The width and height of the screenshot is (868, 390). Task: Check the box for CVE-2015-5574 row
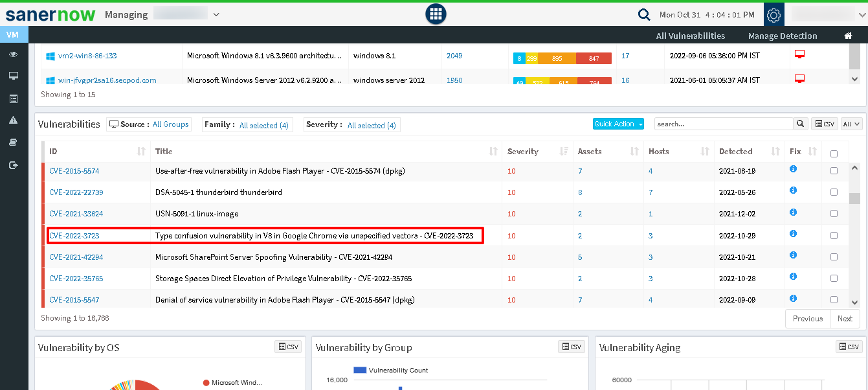(x=834, y=171)
